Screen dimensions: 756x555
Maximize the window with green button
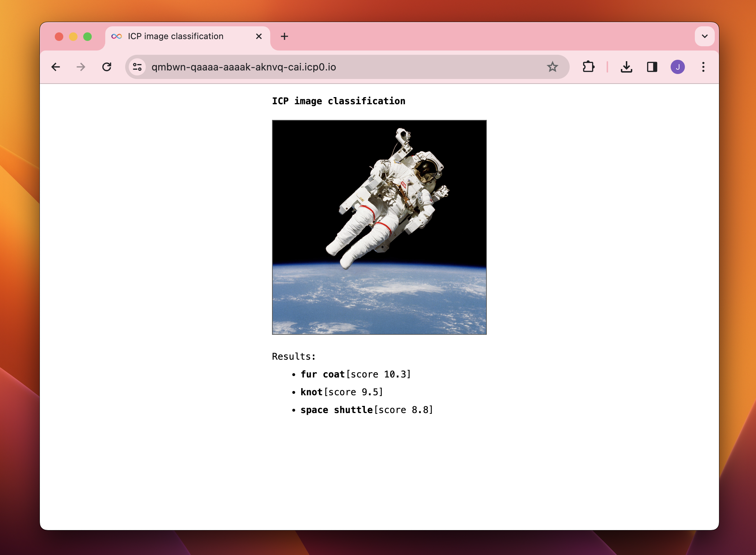click(x=87, y=37)
